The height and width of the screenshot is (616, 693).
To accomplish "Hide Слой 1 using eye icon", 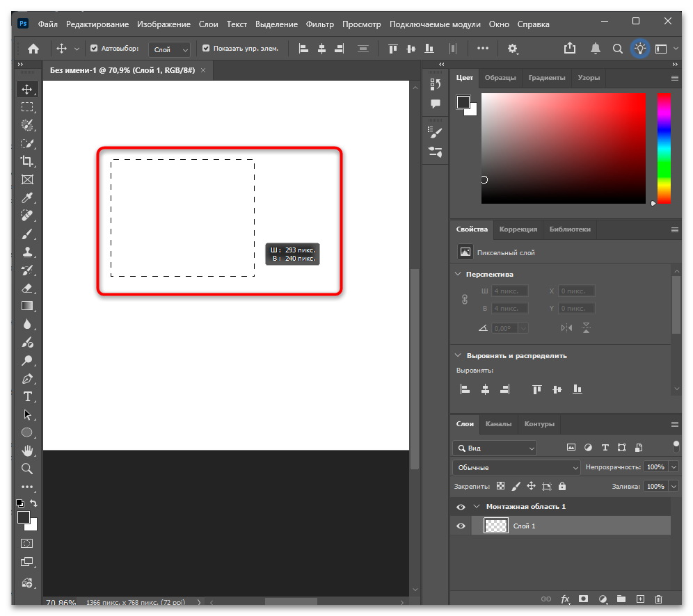I will click(461, 526).
